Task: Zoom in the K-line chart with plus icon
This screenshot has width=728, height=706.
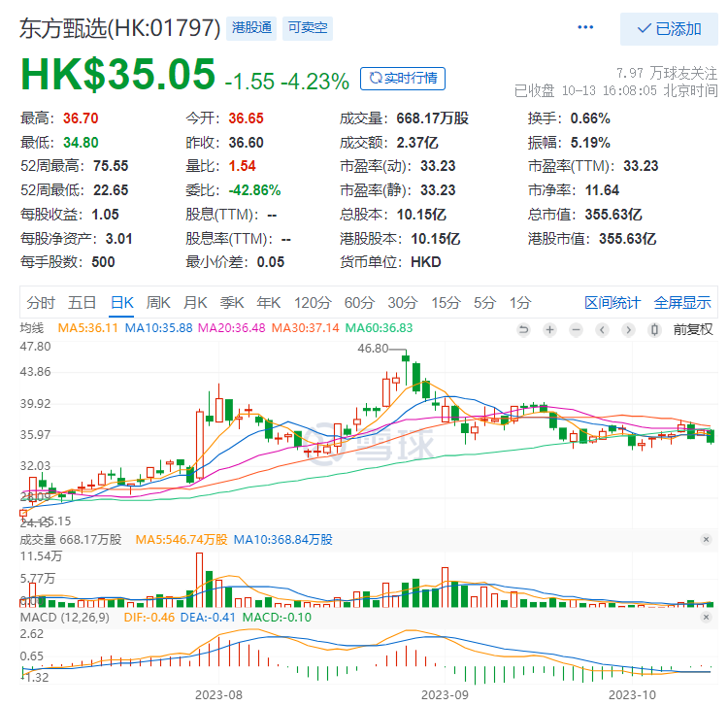Action: click(x=549, y=330)
